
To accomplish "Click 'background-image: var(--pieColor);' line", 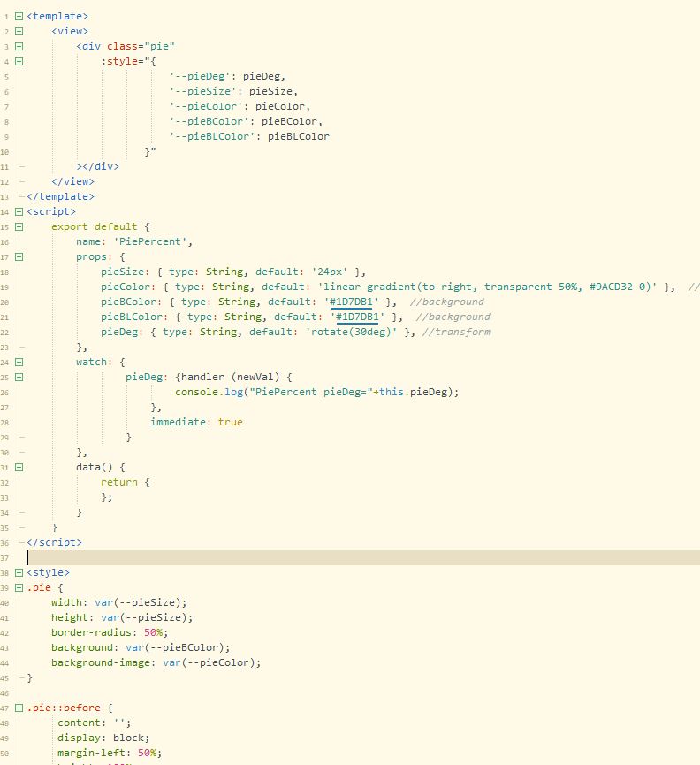I will click(x=156, y=663).
